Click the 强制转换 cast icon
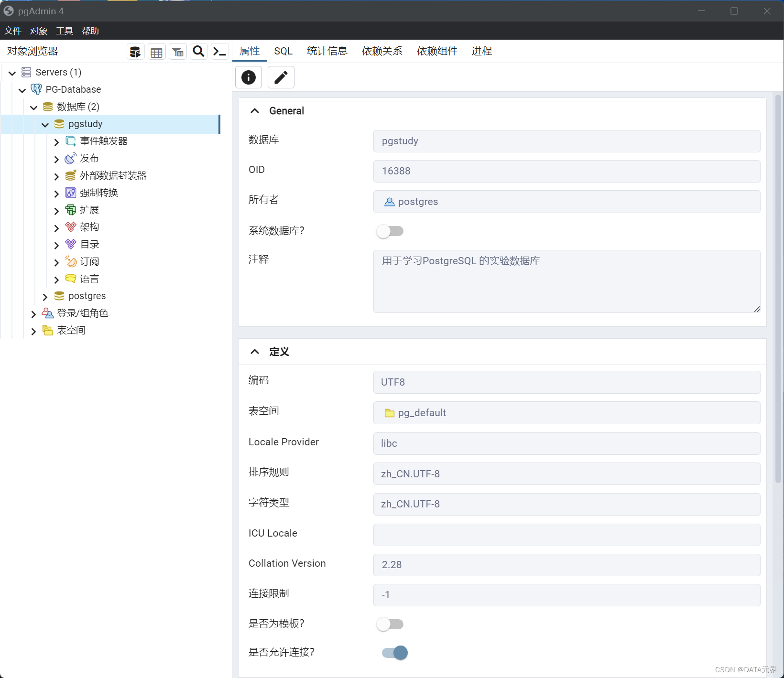 (x=71, y=193)
